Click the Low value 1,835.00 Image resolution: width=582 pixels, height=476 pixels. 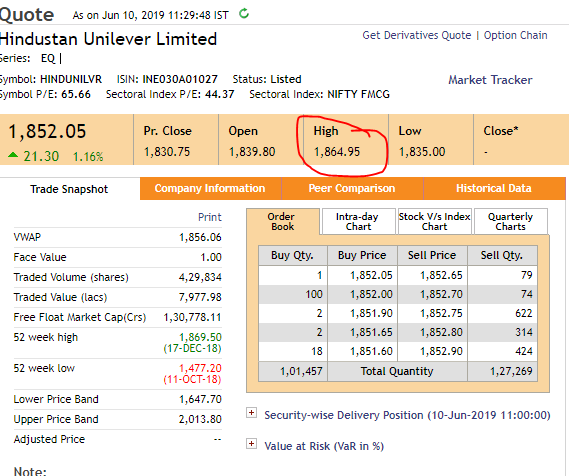(422, 152)
